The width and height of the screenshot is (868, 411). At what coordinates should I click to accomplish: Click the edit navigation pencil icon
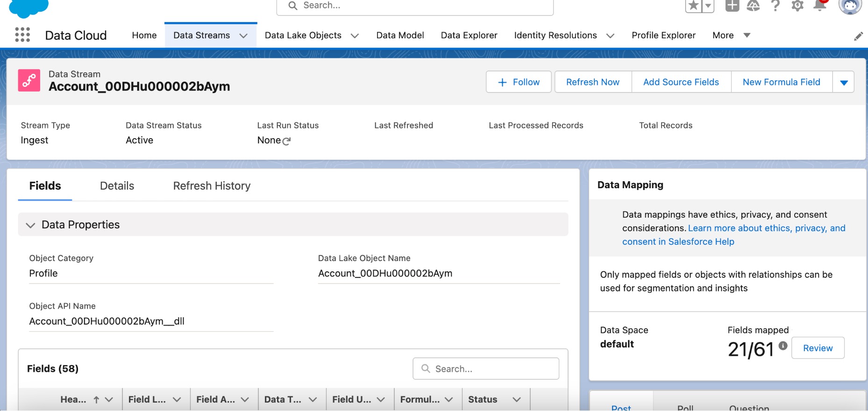pyautogui.click(x=858, y=36)
